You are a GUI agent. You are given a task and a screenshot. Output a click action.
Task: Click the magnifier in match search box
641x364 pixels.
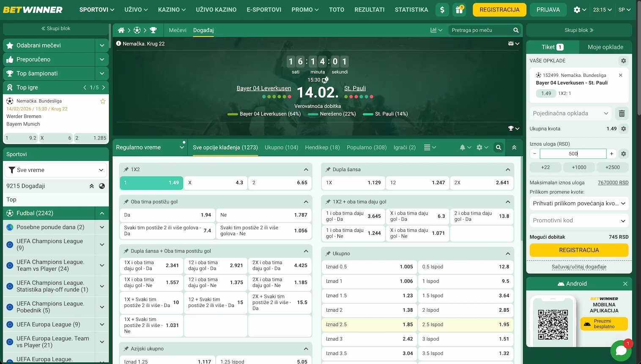click(516, 30)
